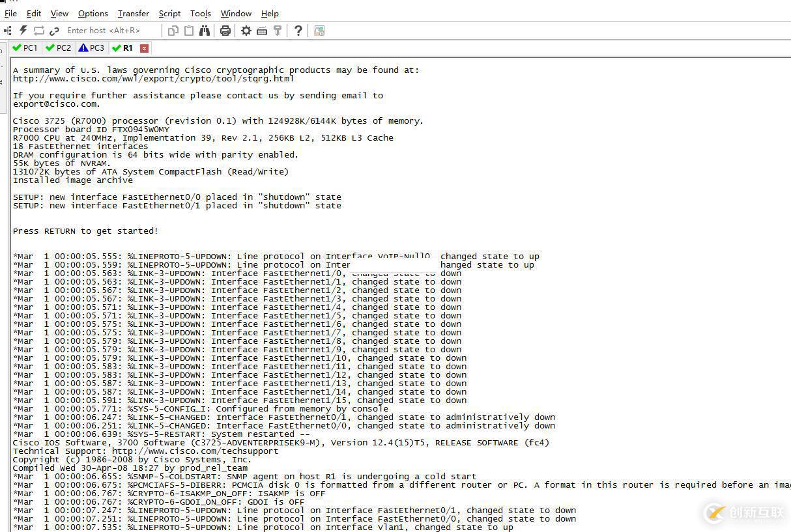791x532 pixels.
Task: Click the Copy toolbar icon
Action: (173, 31)
